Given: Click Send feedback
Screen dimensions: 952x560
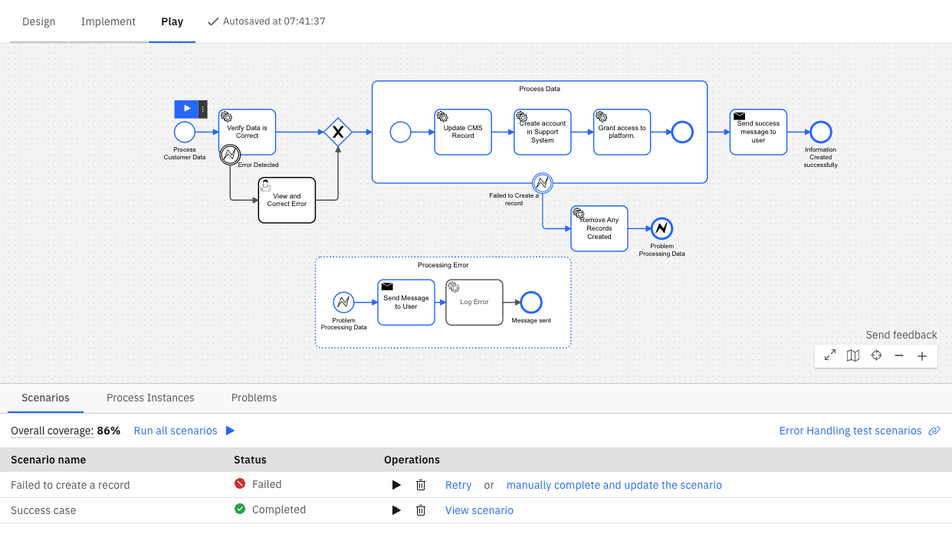Looking at the screenshot, I should pyautogui.click(x=901, y=335).
